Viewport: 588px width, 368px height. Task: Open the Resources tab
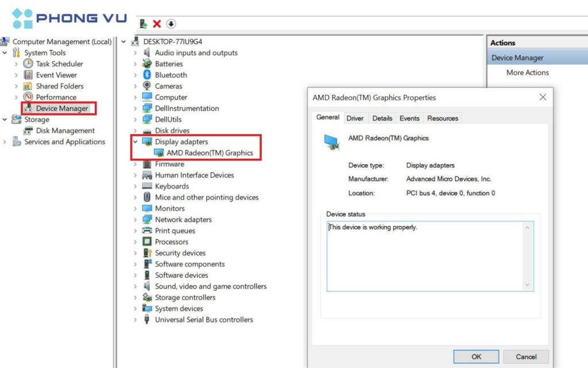(x=443, y=118)
